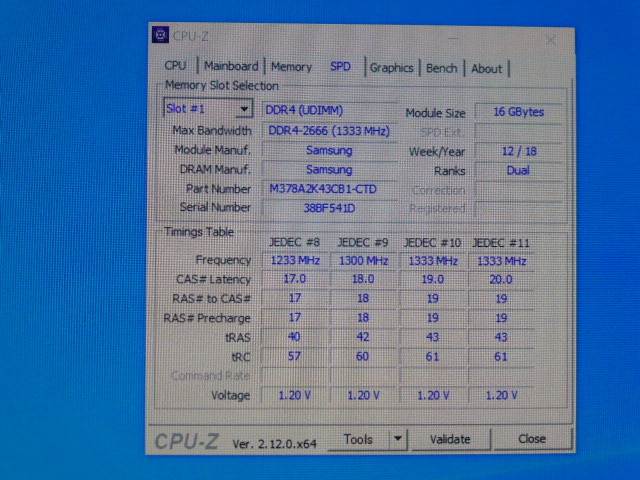Viewport: 640px width, 480px height.
Task: Click the Max Bandwidth label
Action: (x=212, y=131)
